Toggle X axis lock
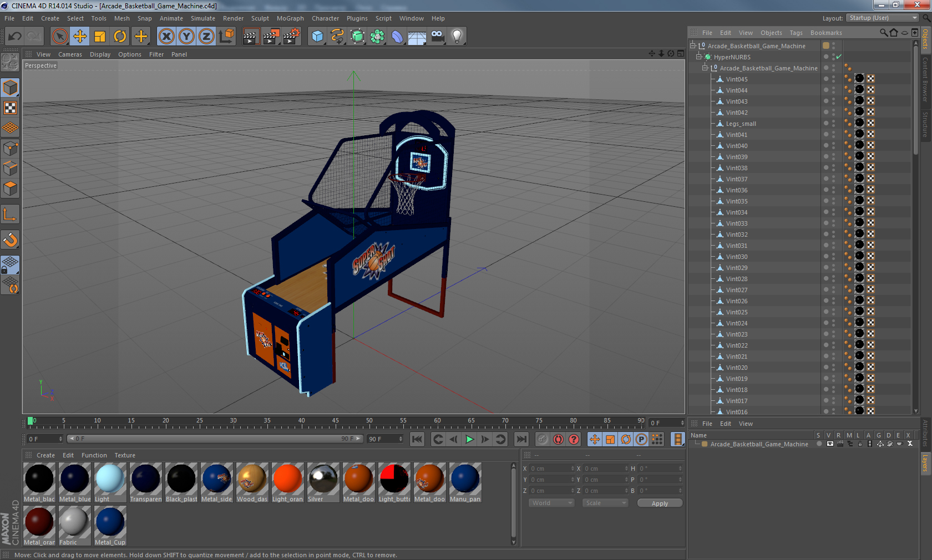 tap(166, 37)
